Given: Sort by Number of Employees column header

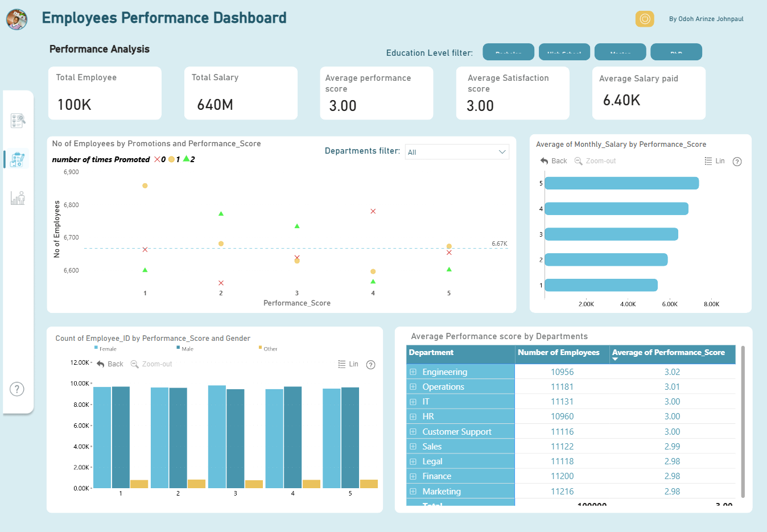Looking at the screenshot, I should [559, 353].
